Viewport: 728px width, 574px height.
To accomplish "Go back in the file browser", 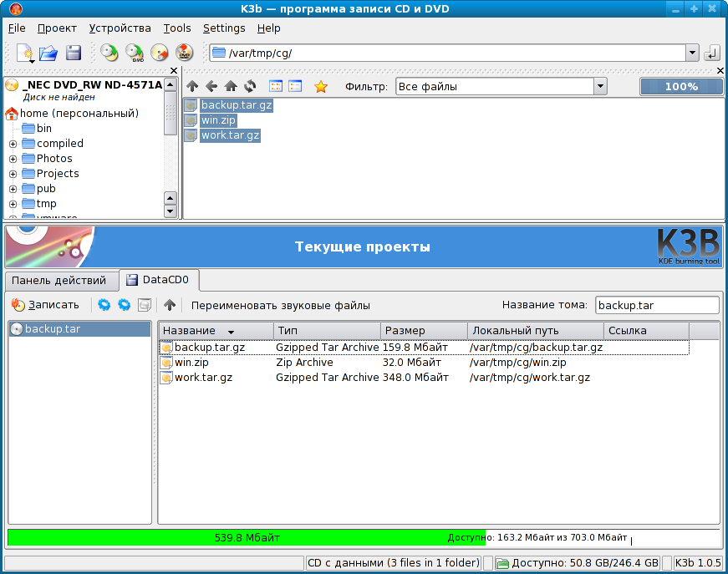I will pyautogui.click(x=211, y=86).
